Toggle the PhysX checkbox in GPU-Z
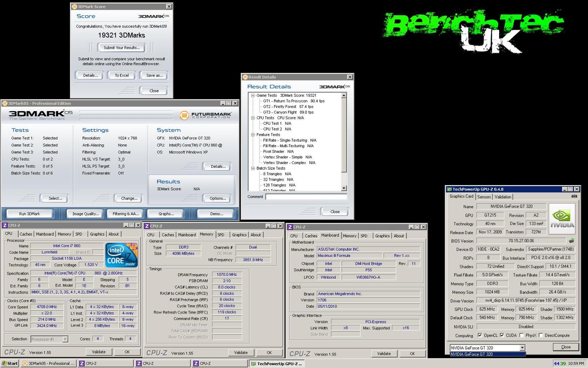 pyautogui.click(x=521, y=335)
